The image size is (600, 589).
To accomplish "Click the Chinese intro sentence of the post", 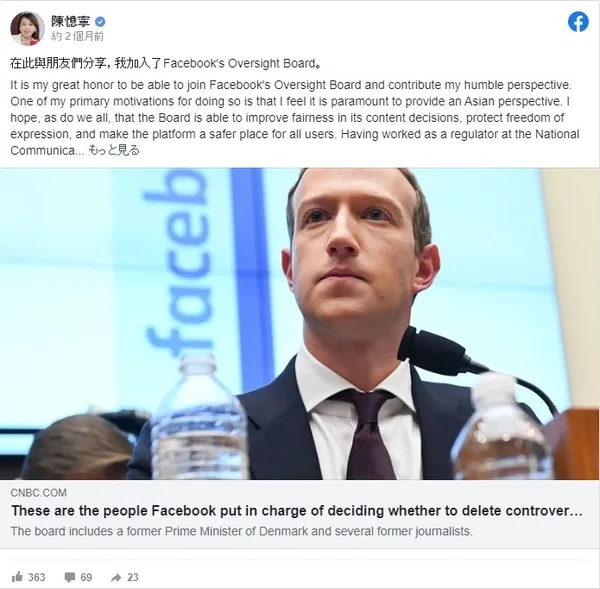I will [166, 63].
